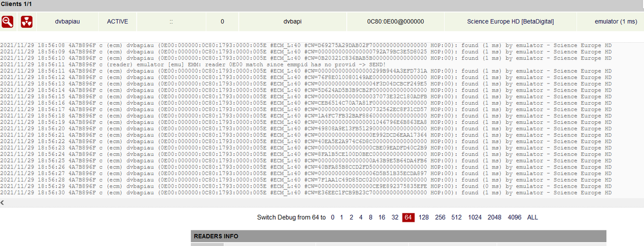Click the ACTIVE status cell
The image size is (644, 246).
[117, 22]
